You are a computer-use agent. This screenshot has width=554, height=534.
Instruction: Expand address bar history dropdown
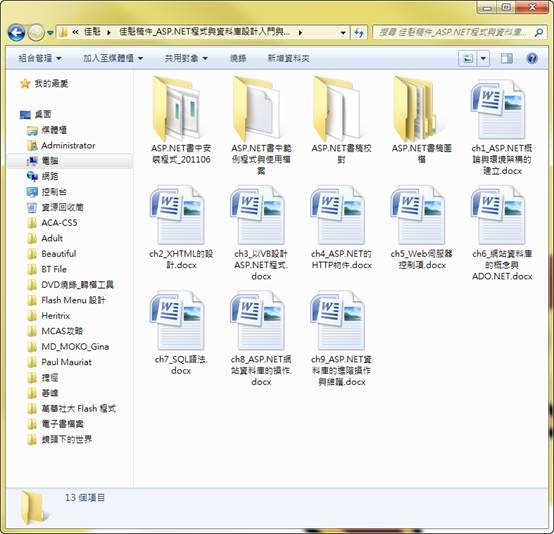click(x=343, y=33)
